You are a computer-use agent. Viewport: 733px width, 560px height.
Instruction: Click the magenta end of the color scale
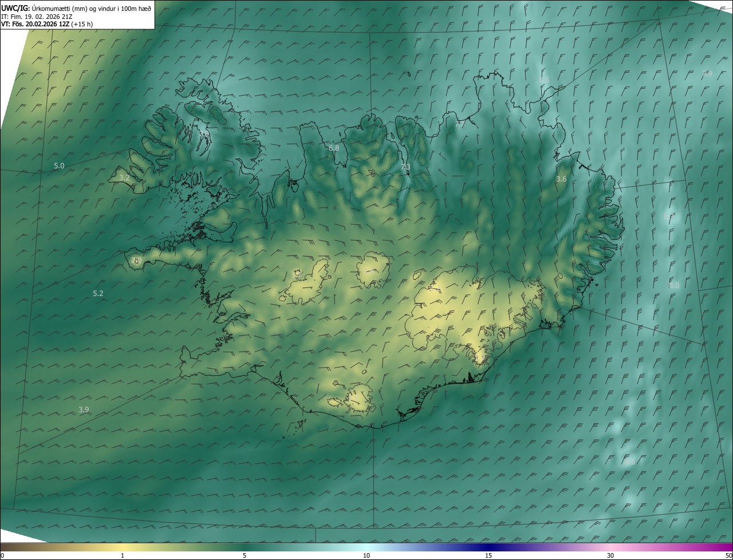723,547
